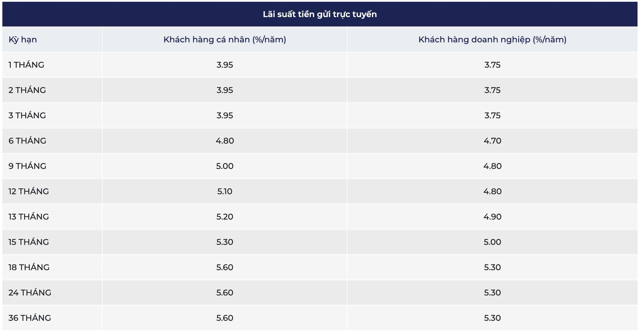Click the "2 THÁNG" term cell
Viewport: 644px width, 332px height.
tap(27, 90)
